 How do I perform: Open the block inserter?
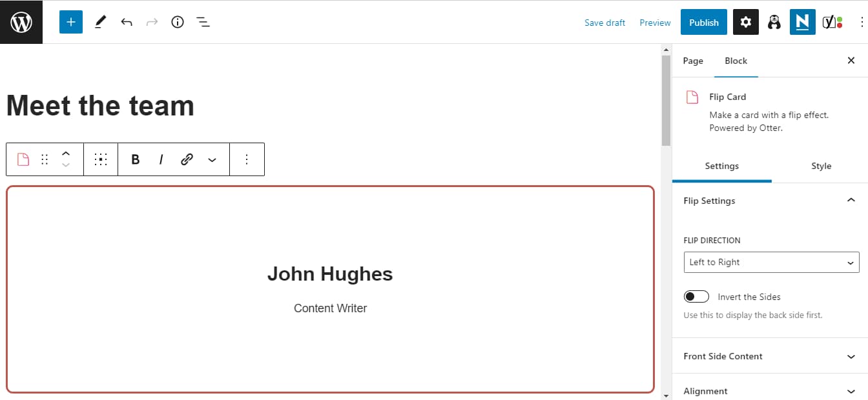pyautogui.click(x=70, y=22)
